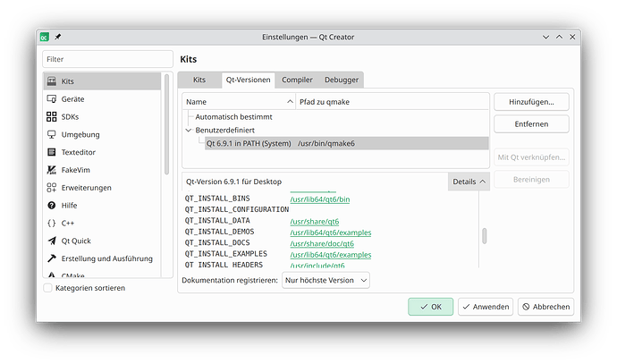The width and height of the screenshot is (617, 364).
Task: Click the Geräte devices icon
Action: [x=52, y=98]
